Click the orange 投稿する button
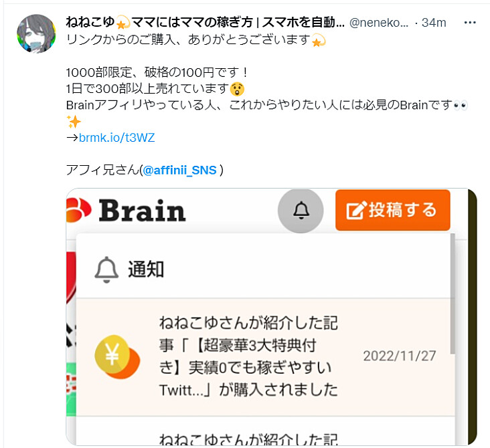 tap(393, 210)
